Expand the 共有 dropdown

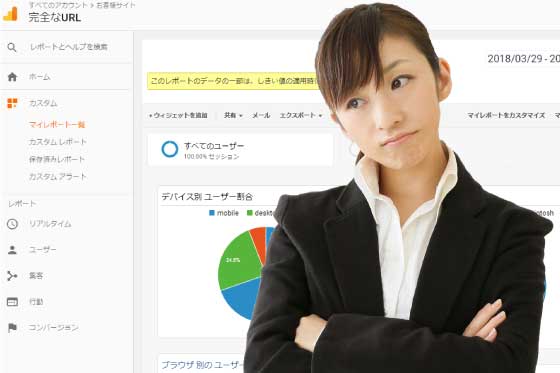233,115
